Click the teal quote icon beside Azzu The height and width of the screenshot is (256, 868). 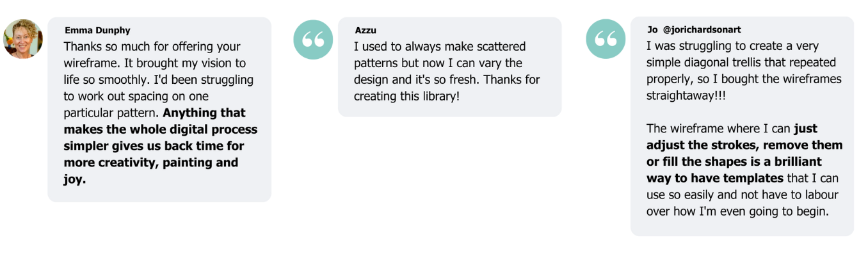pyautogui.click(x=313, y=39)
